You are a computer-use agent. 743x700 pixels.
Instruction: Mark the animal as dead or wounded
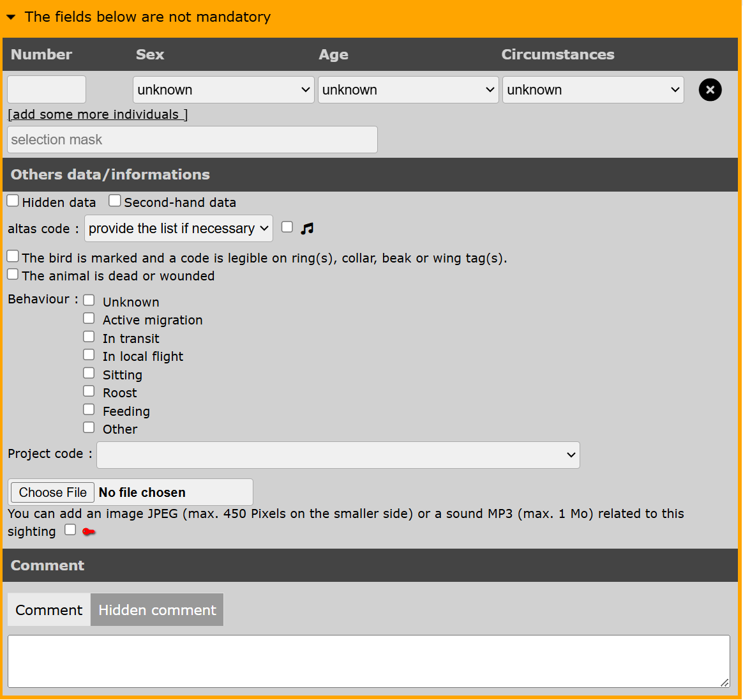coord(13,275)
